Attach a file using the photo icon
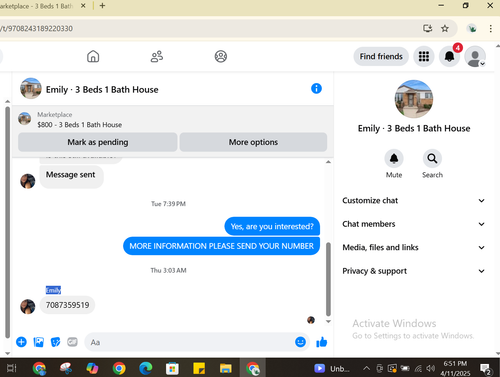The height and width of the screenshot is (377, 500). (39, 342)
